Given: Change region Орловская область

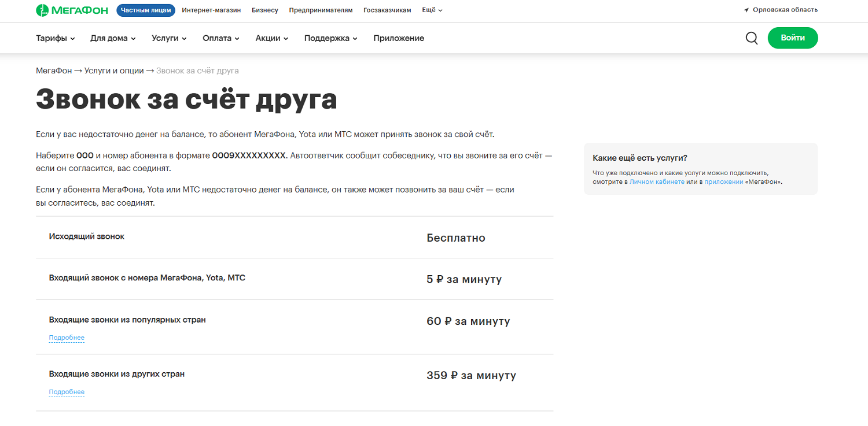Looking at the screenshot, I should [x=785, y=10].
